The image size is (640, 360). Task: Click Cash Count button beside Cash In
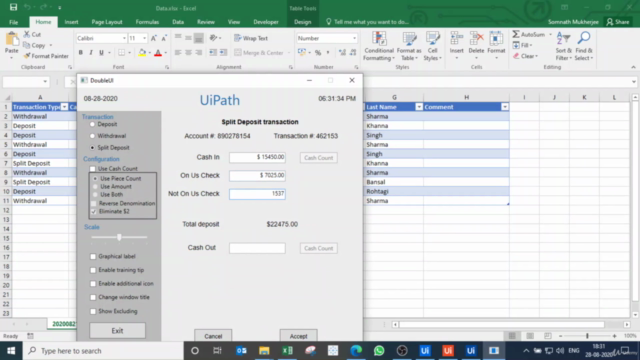click(x=318, y=158)
